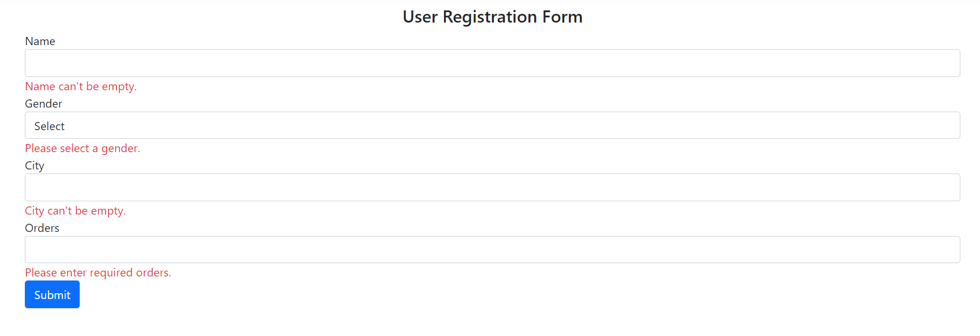Click the word "empty" in the City error
Image resolution: width=980 pixels, height=336 pixels.
point(107,212)
